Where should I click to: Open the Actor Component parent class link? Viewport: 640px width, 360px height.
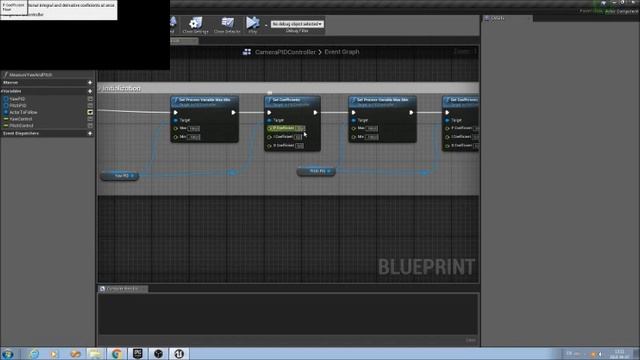(x=621, y=11)
